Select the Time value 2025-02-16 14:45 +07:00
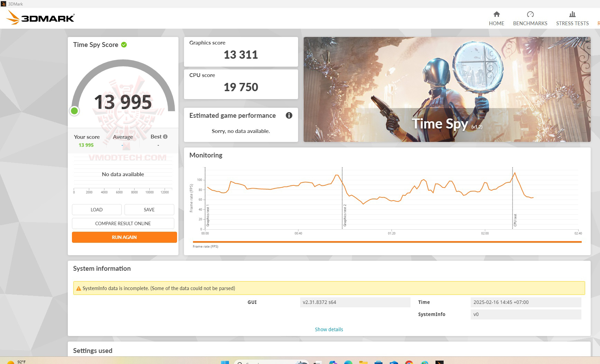 [x=526, y=302]
